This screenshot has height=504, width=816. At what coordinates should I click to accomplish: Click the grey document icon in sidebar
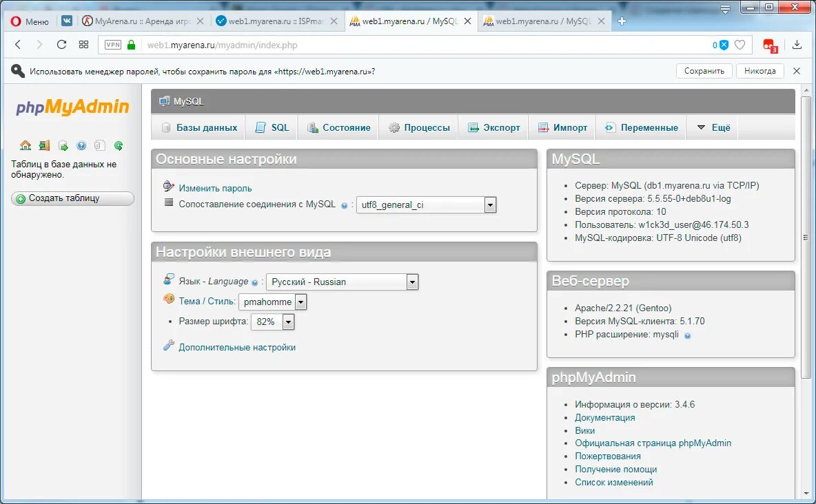coord(100,146)
